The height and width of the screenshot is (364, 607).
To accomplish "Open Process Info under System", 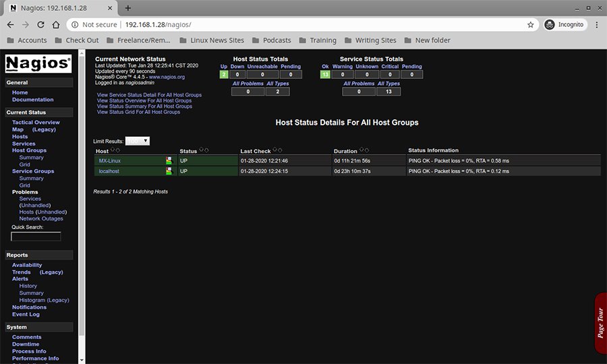I will [x=29, y=351].
